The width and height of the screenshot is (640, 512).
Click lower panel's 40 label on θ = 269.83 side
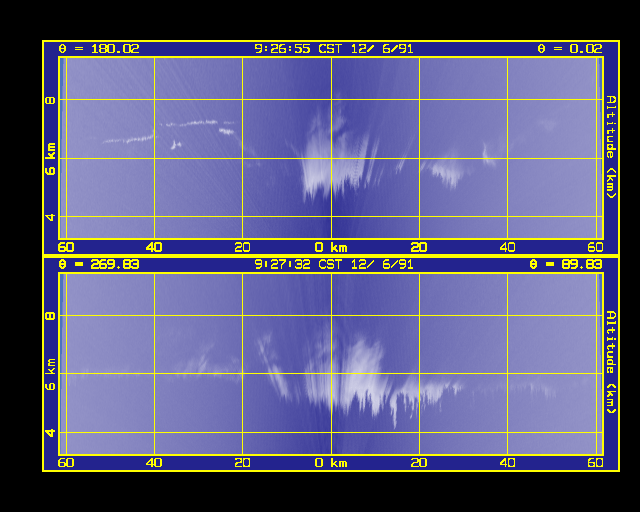point(154,463)
